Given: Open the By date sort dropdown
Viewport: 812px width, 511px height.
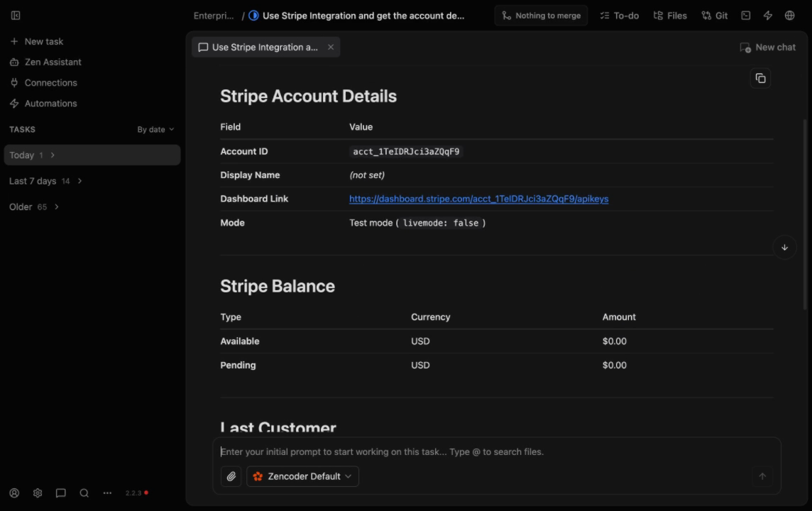Looking at the screenshot, I should coord(155,129).
